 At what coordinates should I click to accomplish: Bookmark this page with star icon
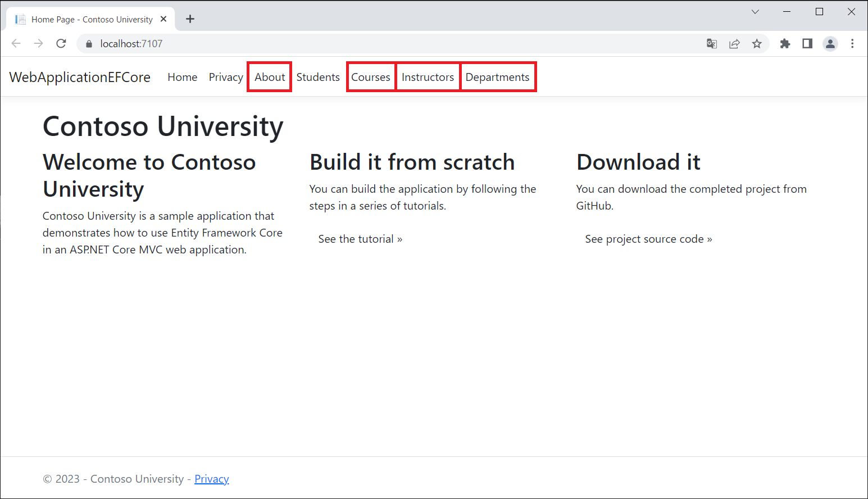click(x=757, y=44)
